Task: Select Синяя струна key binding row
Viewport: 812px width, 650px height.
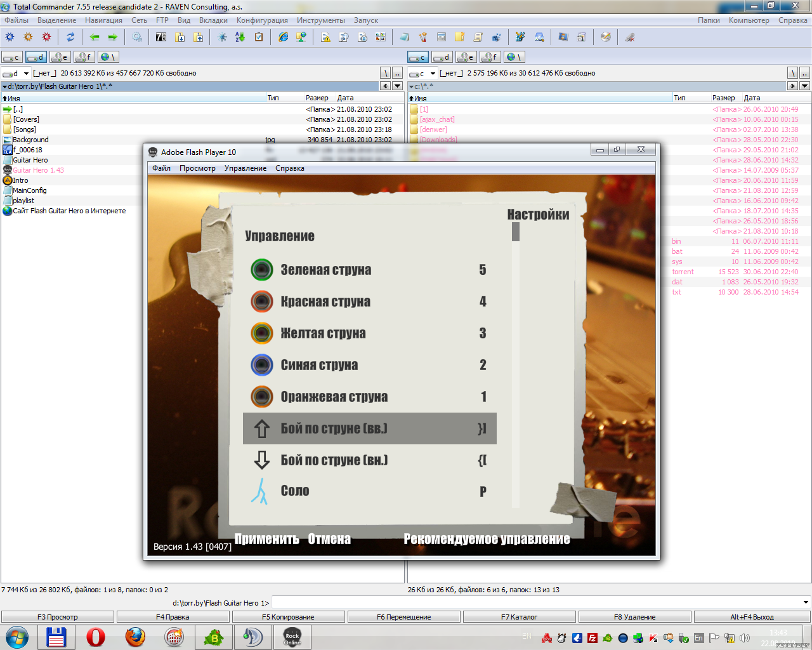Action: pyautogui.click(x=370, y=365)
